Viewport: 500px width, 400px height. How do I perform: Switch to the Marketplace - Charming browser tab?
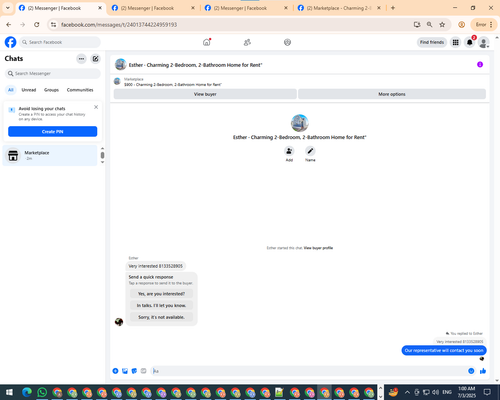point(339,8)
